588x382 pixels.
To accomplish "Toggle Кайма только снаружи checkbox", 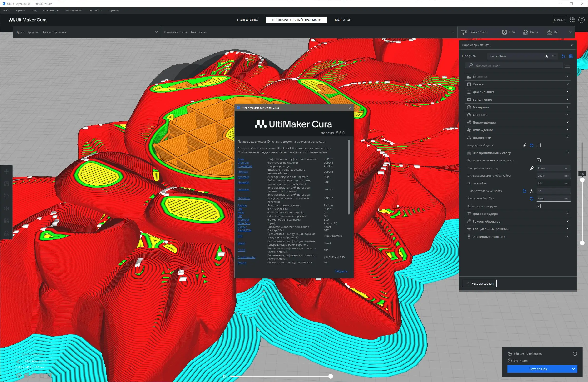I will pos(538,206).
